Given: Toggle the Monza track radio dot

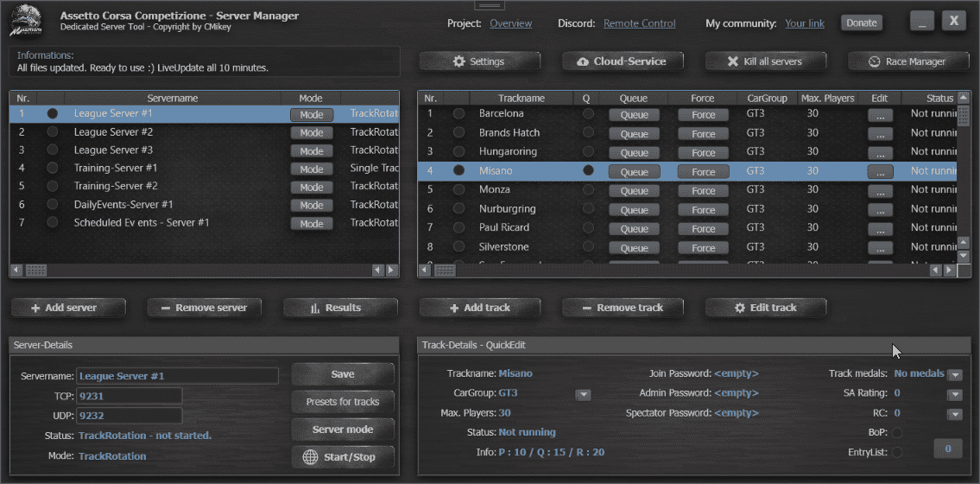Looking at the screenshot, I should (x=458, y=189).
